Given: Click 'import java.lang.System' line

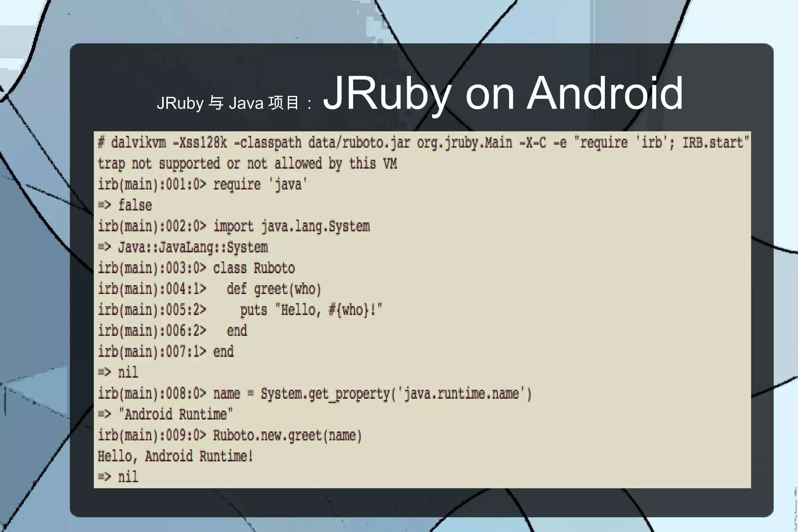Looking at the screenshot, I should pyautogui.click(x=233, y=226).
